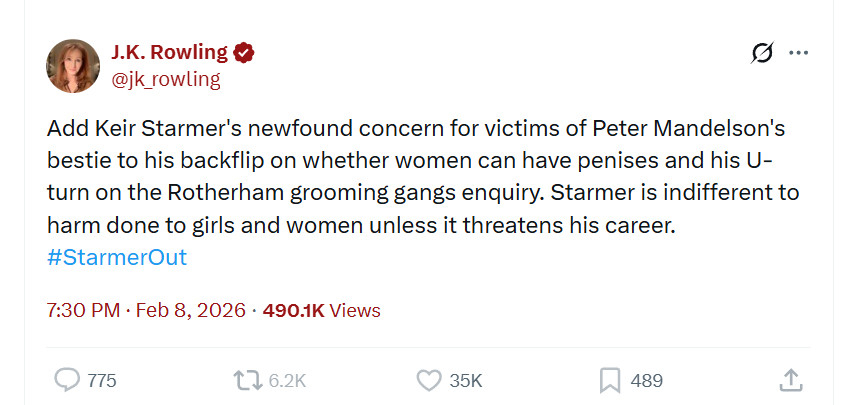Click the 6.2K reposts count
Image resolution: width=868 pixels, height=405 pixels.
tap(287, 380)
